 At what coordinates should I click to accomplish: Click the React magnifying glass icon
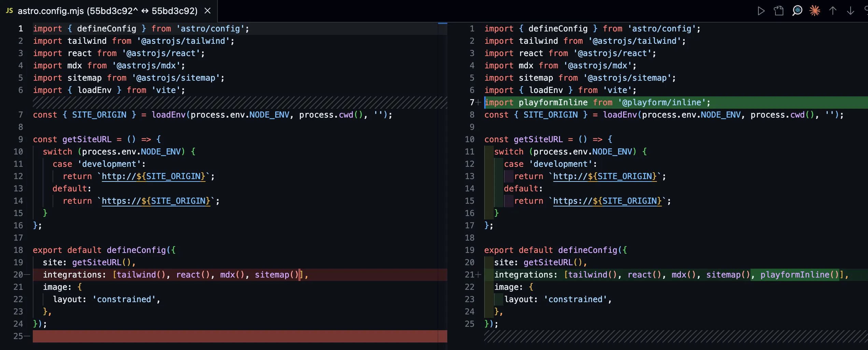tap(797, 11)
